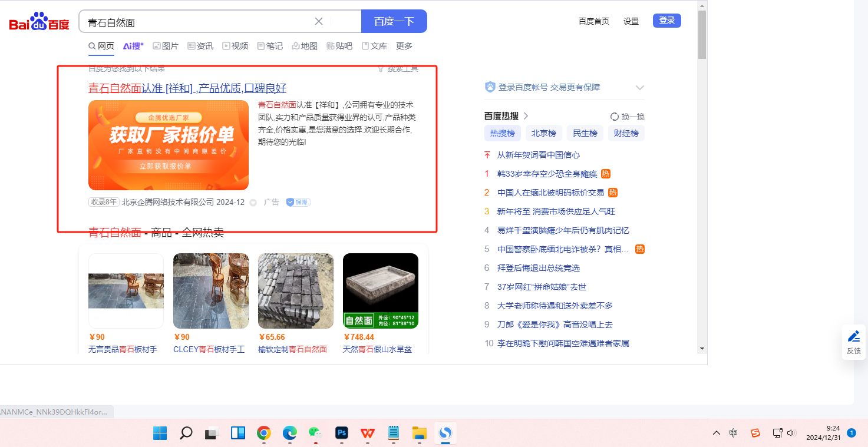The image size is (868, 447).
Task: Select the 财经榜 tab
Action: point(626,133)
